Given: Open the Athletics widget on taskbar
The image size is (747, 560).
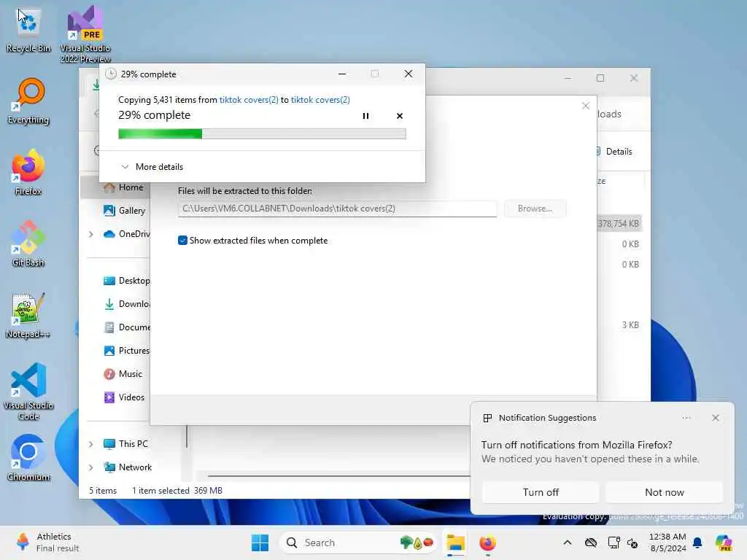Looking at the screenshot, I should [x=47, y=542].
